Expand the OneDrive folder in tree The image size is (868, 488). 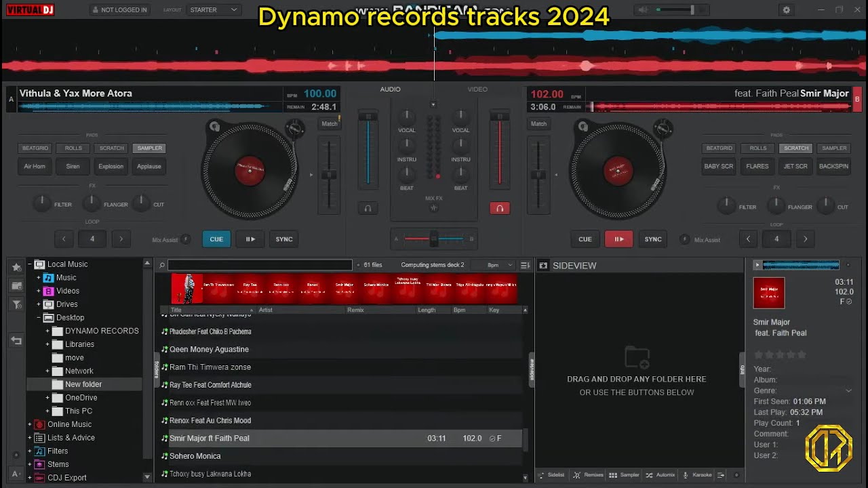tap(47, 398)
